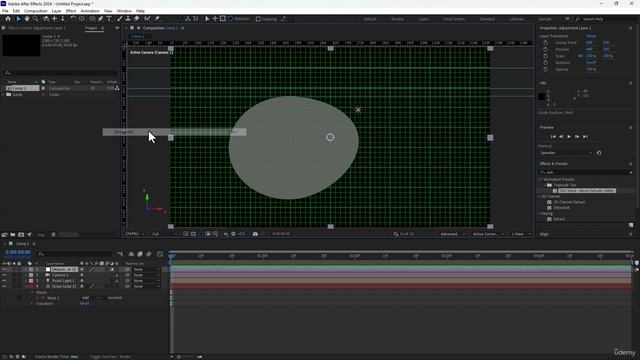Open Composition Mini-Flowchart icon in timeline
This screenshot has height=360, width=640.
120,254
